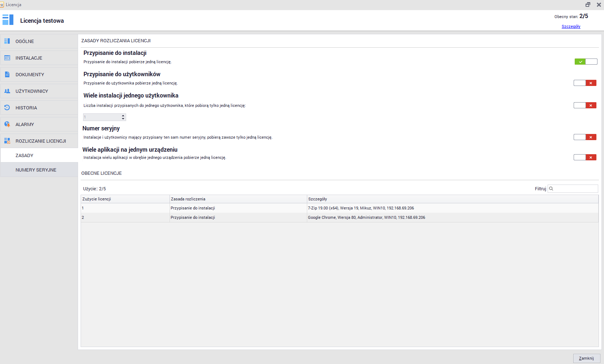604x364 pixels.
Task: Click the search icon in Filtruj box
Action: coord(551,188)
